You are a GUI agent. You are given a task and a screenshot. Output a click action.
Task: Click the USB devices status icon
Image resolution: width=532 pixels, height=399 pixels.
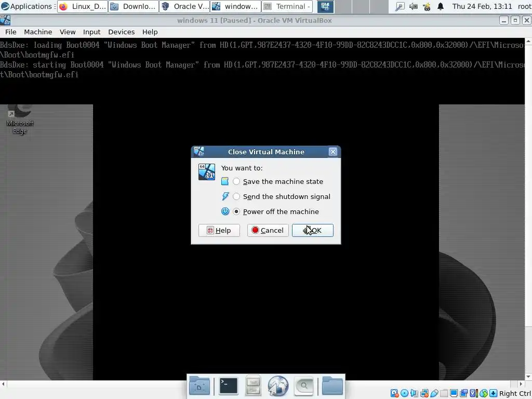pos(434,393)
